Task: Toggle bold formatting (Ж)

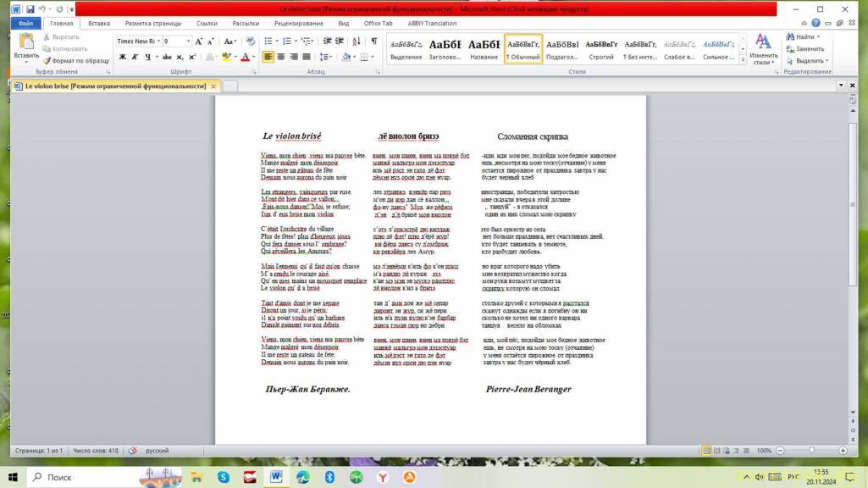Action: [x=123, y=57]
